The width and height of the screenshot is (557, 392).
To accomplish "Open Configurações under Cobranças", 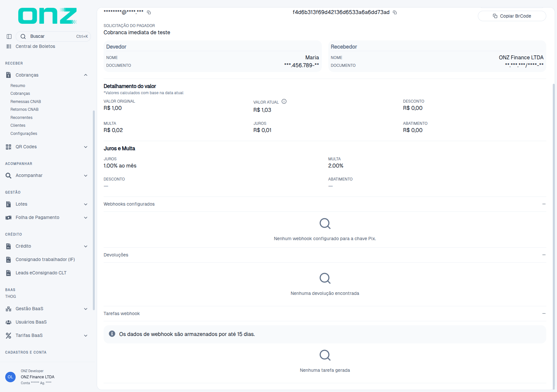I will click(24, 134).
